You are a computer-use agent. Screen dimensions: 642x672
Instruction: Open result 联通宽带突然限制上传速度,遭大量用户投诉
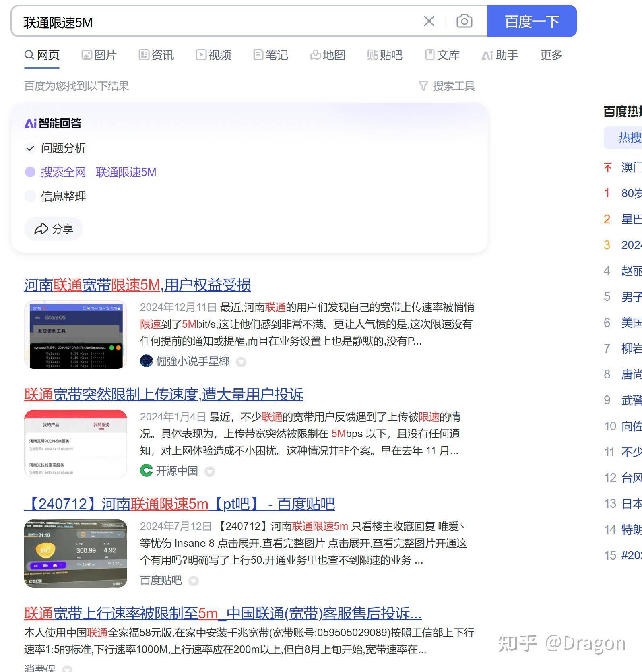164,394
